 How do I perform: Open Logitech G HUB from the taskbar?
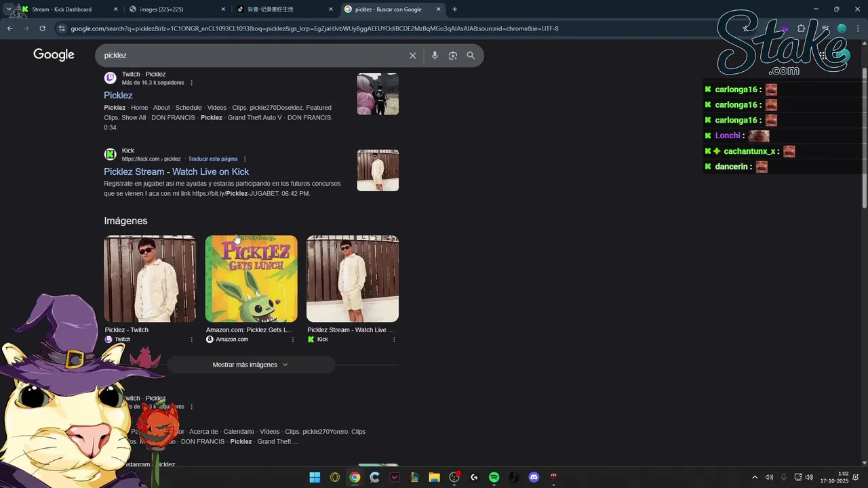pyautogui.click(x=474, y=477)
